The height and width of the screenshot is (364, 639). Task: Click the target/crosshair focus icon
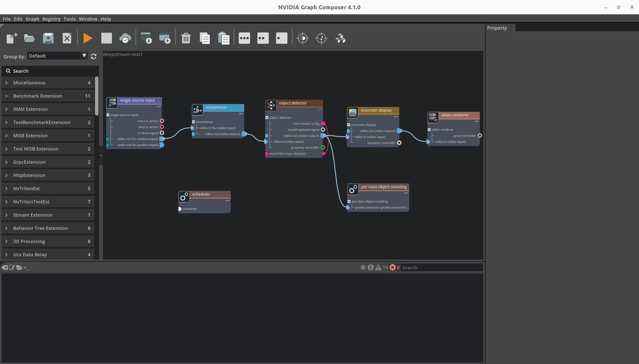point(303,38)
